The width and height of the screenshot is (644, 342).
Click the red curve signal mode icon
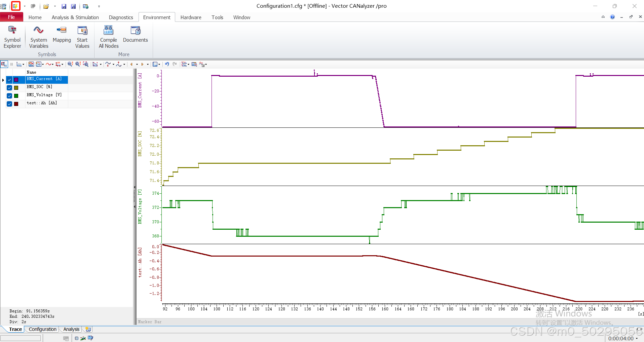coord(49,64)
